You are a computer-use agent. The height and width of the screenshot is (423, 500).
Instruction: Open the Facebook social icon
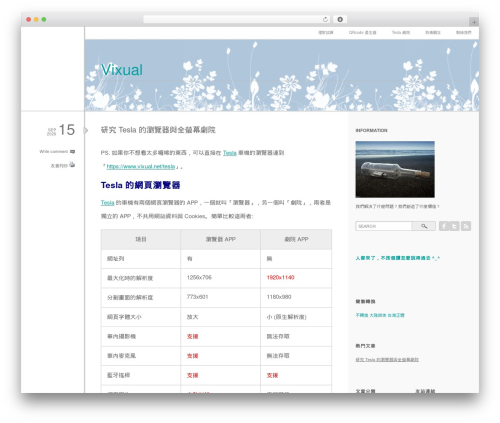[x=444, y=226]
